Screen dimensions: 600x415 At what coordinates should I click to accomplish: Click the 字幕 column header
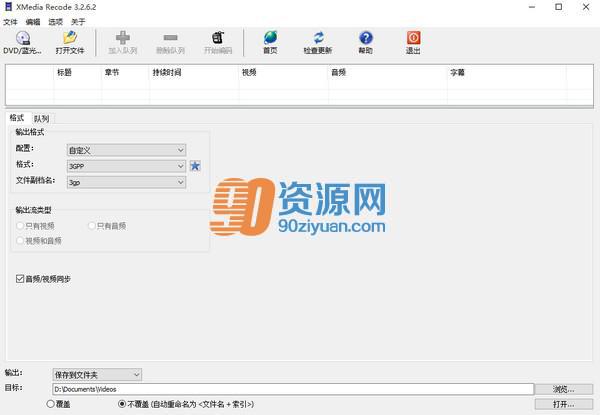pos(507,72)
